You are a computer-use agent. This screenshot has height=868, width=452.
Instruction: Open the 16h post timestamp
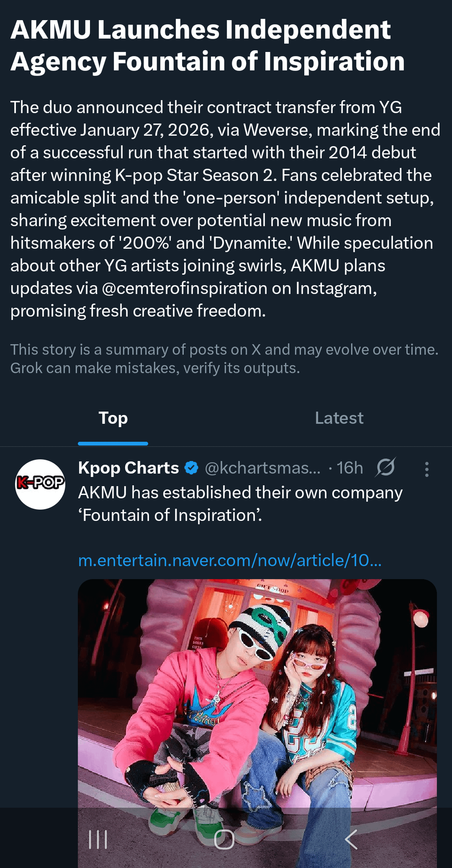[x=349, y=468]
